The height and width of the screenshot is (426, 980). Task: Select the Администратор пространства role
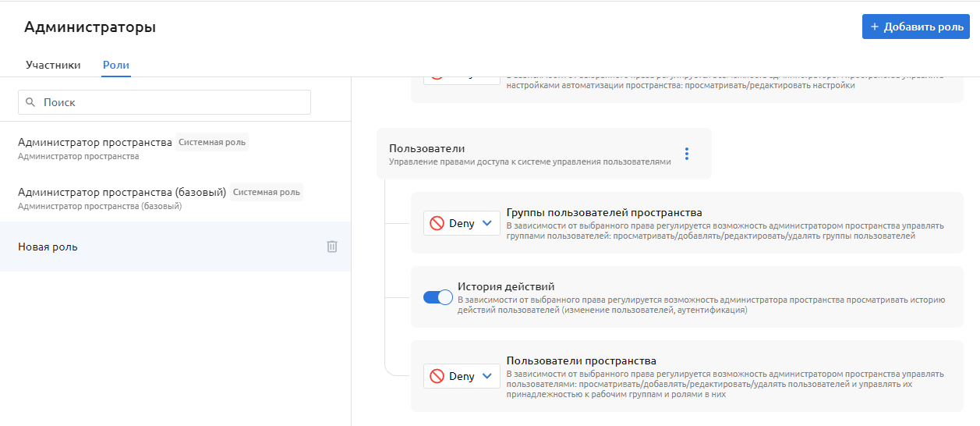94,143
